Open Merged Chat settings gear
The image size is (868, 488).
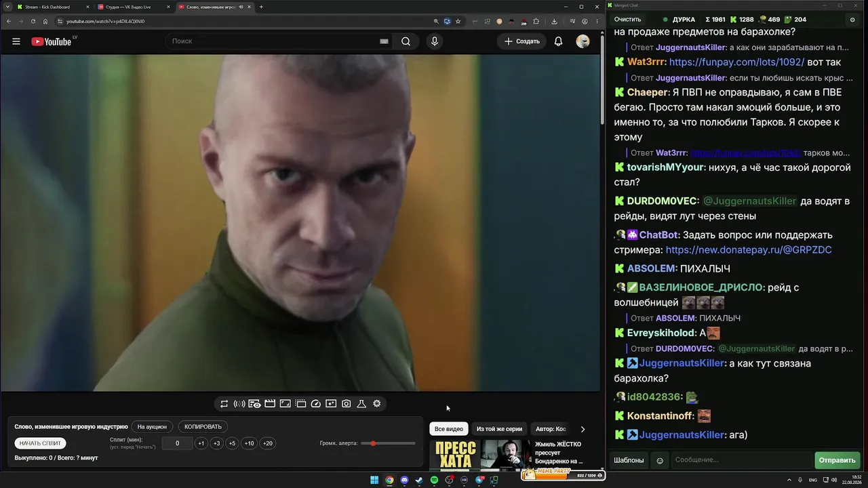[x=852, y=20]
